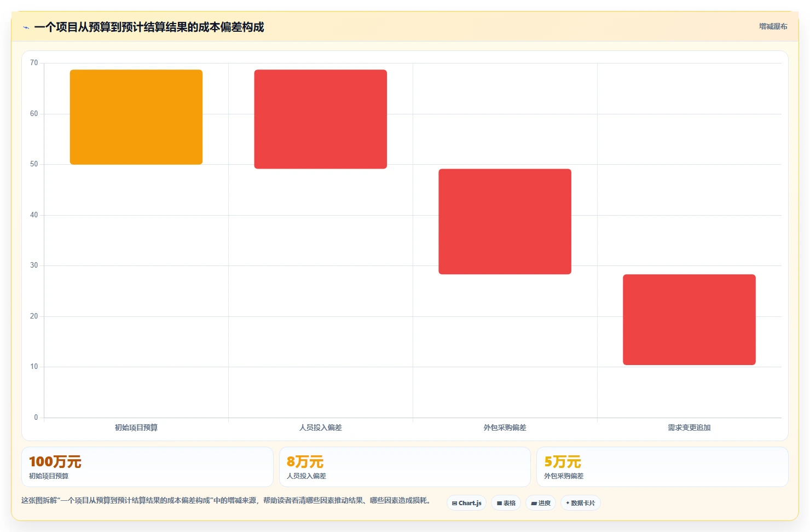
Task: Click the orange 初始项目预算 bar
Action: pyautogui.click(x=136, y=117)
